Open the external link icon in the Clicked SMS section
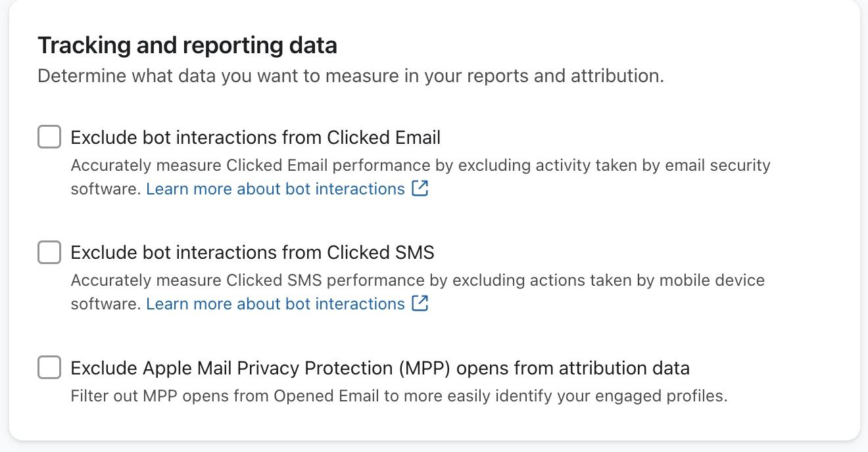This screenshot has width=868, height=452. [422, 304]
